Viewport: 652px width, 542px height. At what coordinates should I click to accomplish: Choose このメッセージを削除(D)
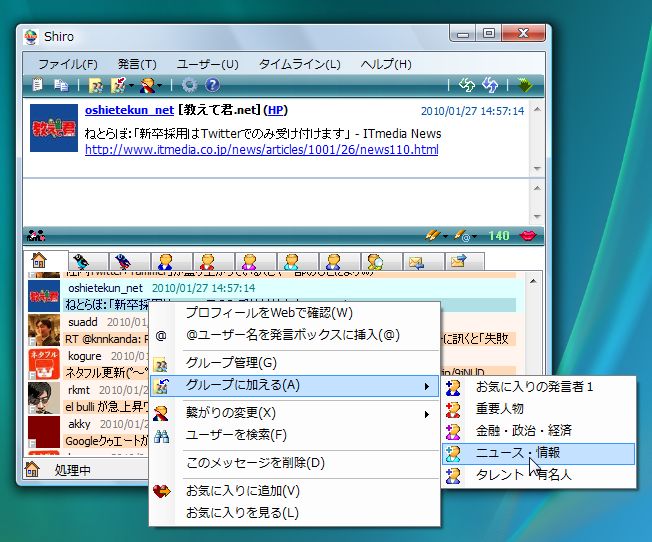click(x=294, y=463)
